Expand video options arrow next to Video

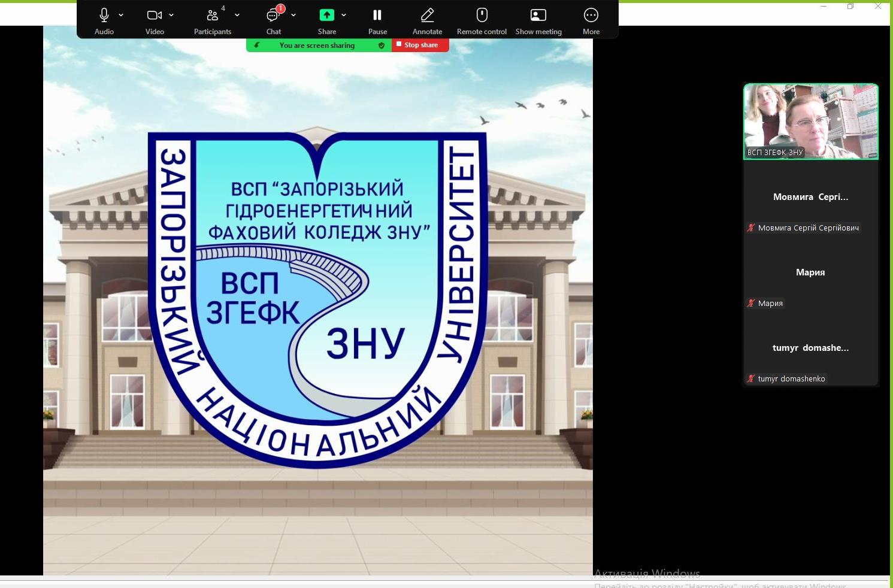coord(171,15)
